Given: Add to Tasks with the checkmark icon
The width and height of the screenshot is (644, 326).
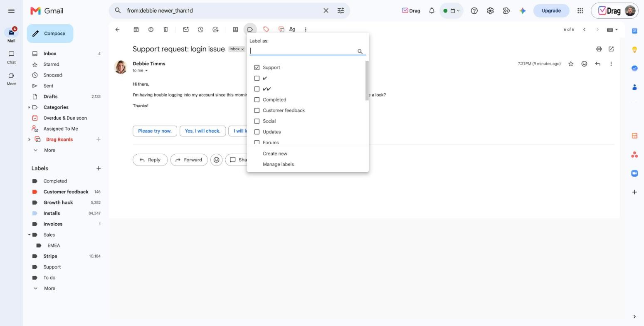Looking at the screenshot, I should pyautogui.click(x=215, y=30).
